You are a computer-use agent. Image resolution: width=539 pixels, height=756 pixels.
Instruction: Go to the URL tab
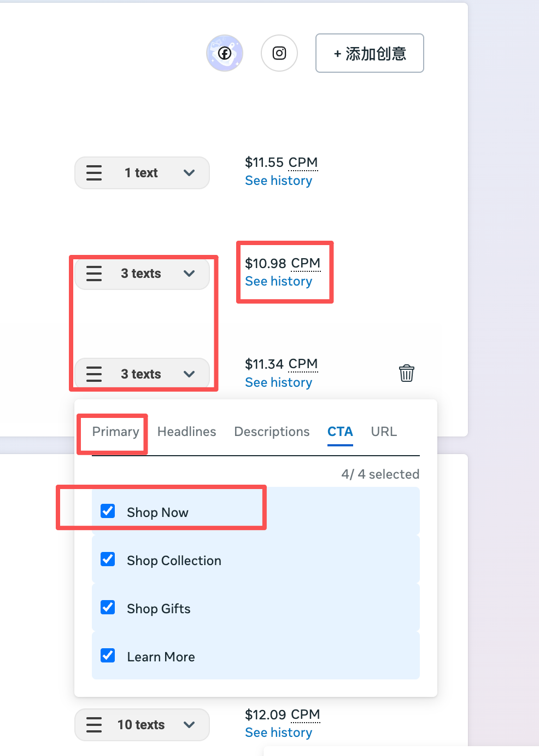coord(384,432)
